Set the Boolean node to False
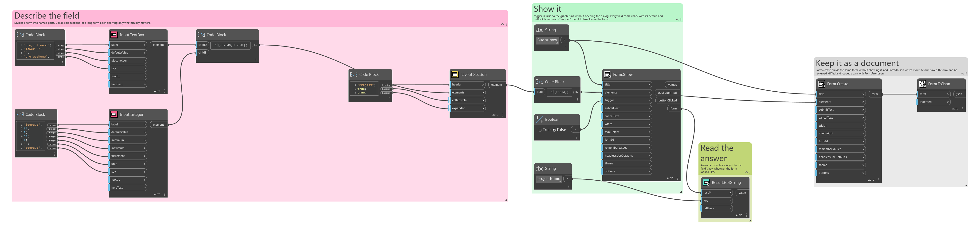980x225 pixels. (x=554, y=130)
